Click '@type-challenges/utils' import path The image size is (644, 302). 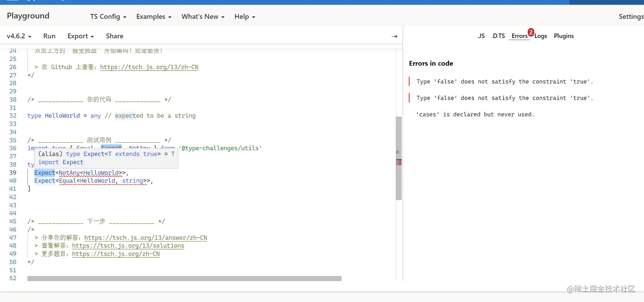[x=220, y=148]
